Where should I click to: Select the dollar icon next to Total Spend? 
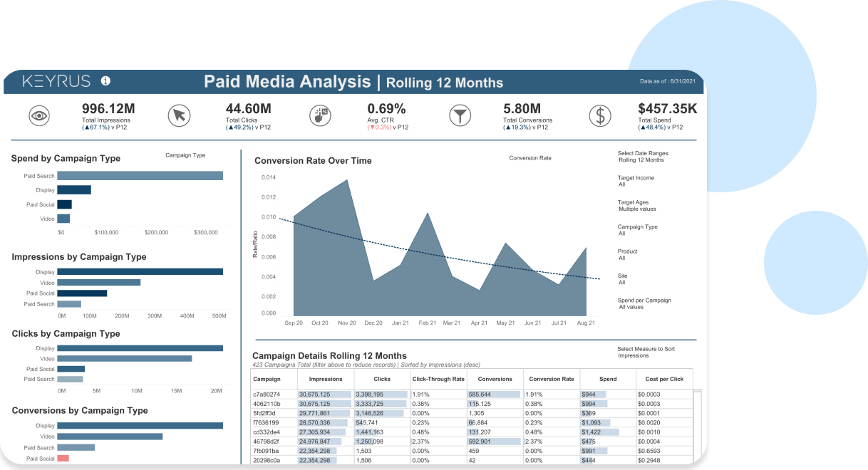pos(599,115)
